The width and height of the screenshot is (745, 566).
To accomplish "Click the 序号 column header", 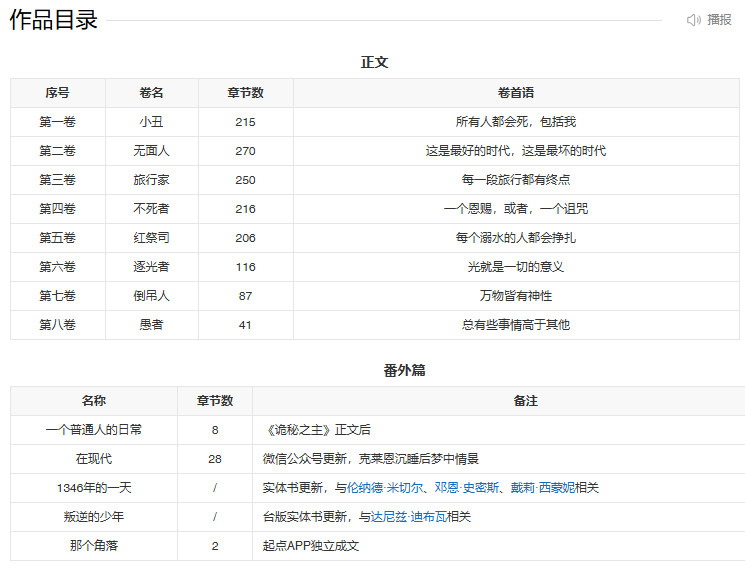I will pyautogui.click(x=57, y=93).
